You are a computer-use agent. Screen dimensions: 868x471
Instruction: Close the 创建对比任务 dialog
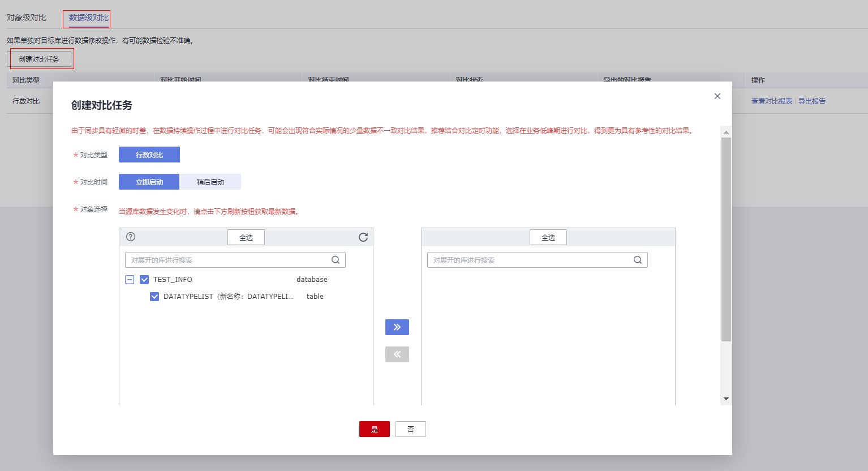point(717,96)
